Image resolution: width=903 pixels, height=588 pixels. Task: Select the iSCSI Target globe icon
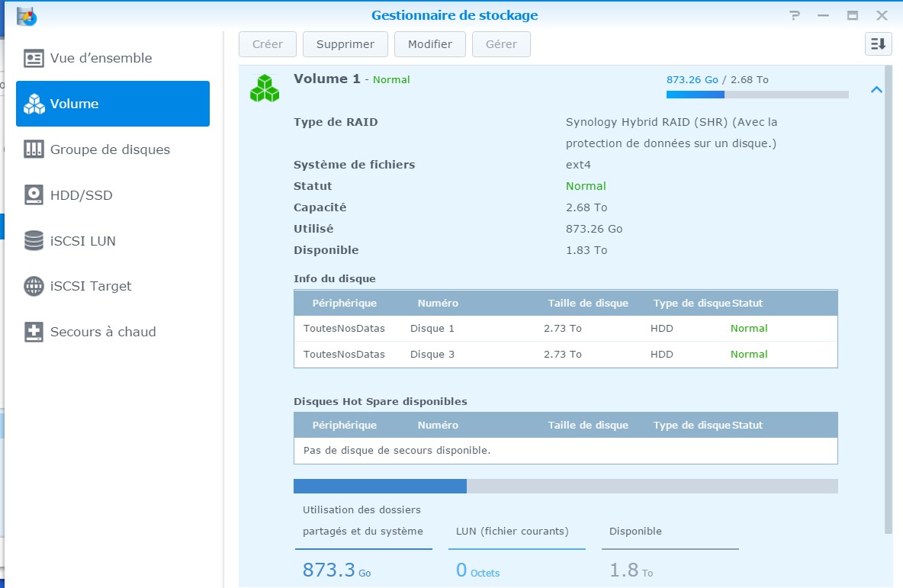pyautogui.click(x=34, y=286)
